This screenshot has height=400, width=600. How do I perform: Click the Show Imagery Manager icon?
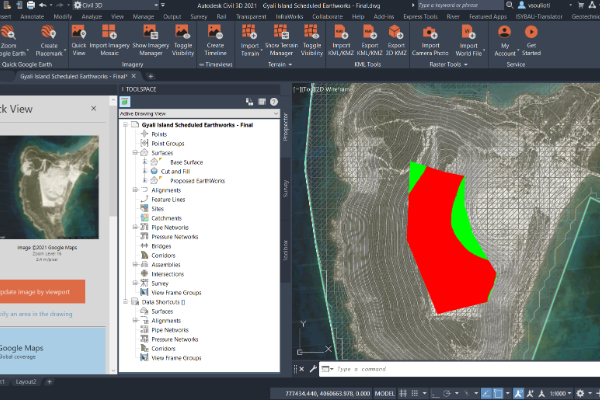coord(151,33)
